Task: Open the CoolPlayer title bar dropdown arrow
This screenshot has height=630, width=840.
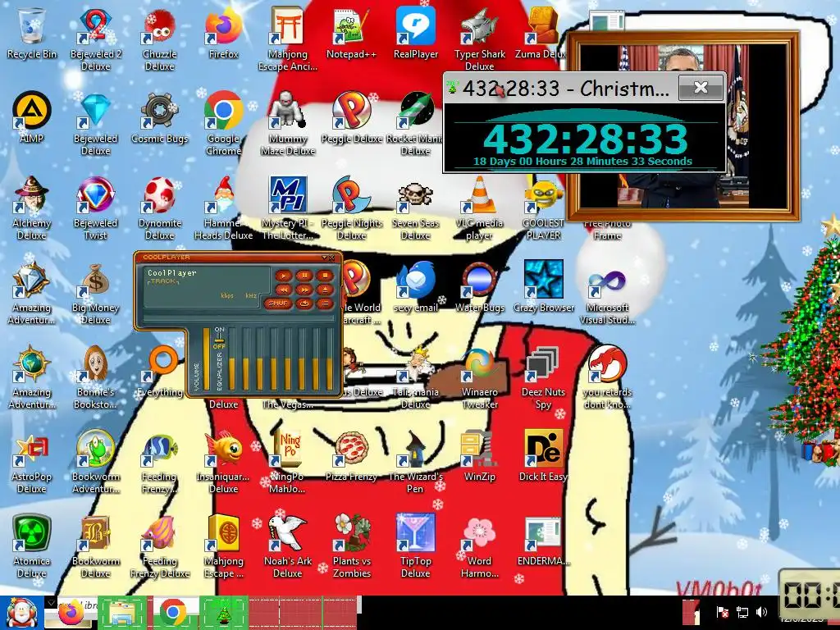Action: 324,258
